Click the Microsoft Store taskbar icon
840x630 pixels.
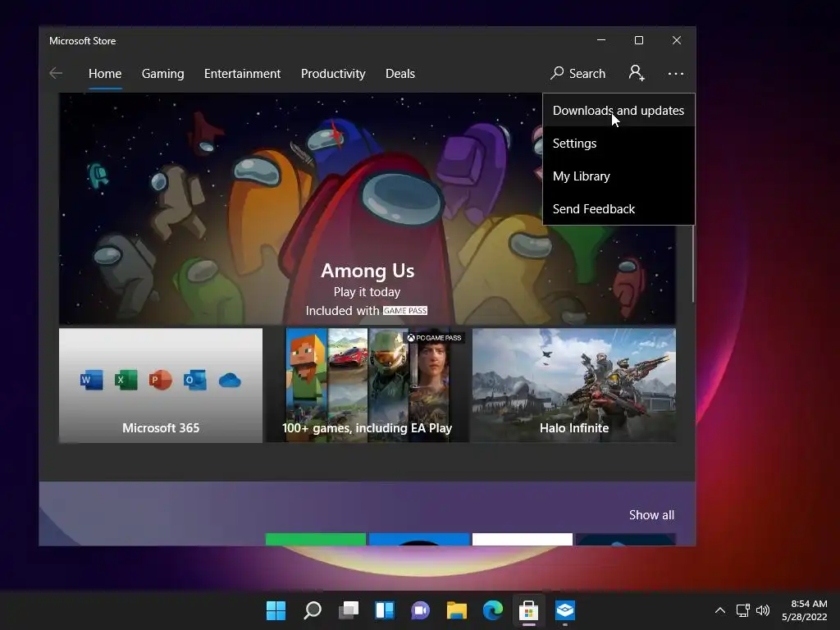[528, 609]
